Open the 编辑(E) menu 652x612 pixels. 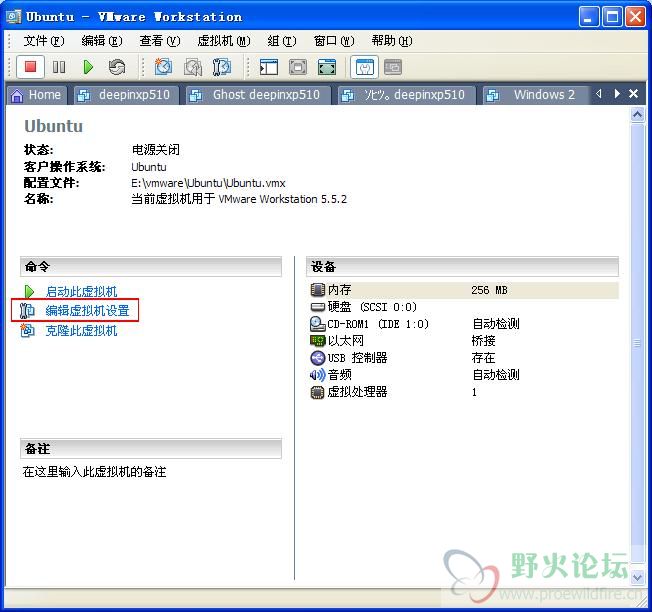tap(102, 41)
